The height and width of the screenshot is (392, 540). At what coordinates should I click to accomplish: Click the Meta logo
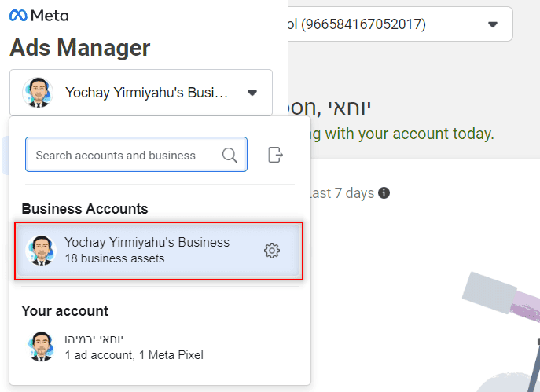pos(39,16)
